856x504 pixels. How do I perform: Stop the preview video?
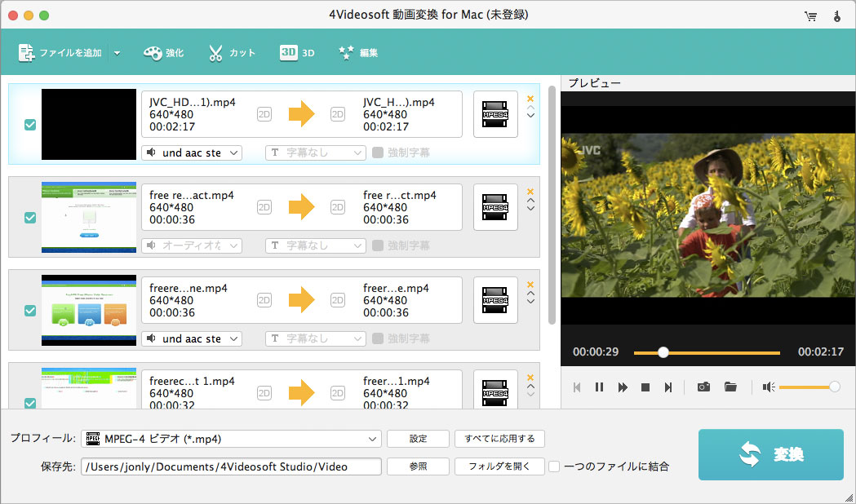pos(645,387)
